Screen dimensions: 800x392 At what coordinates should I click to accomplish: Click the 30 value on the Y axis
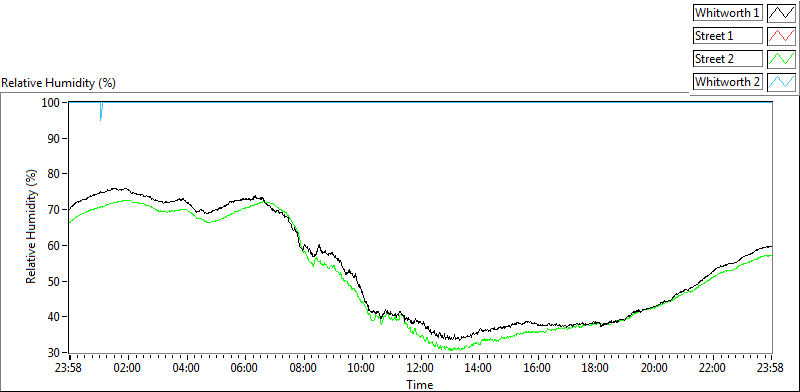point(55,353)
